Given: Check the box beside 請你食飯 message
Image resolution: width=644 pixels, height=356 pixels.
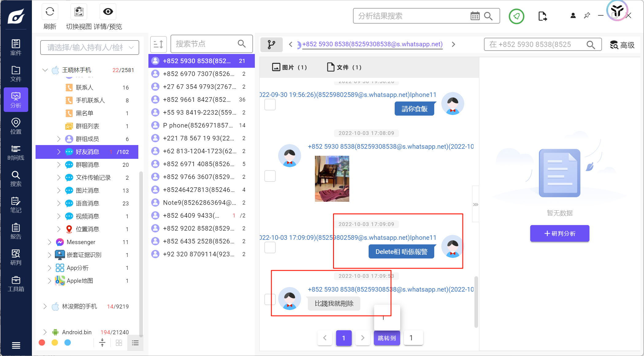Looking at the screenshot, I should click(x=270, y=105).
